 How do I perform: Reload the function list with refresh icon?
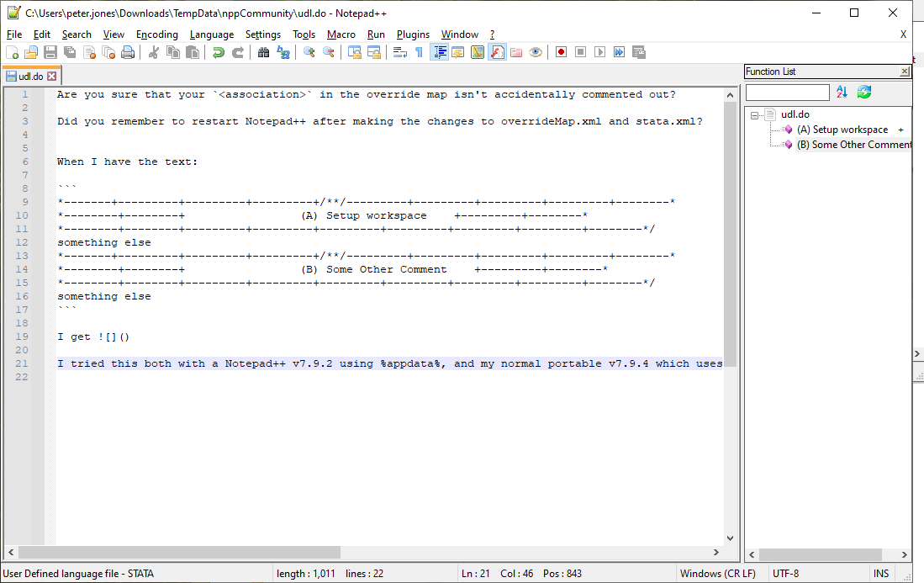pos(864,92)
